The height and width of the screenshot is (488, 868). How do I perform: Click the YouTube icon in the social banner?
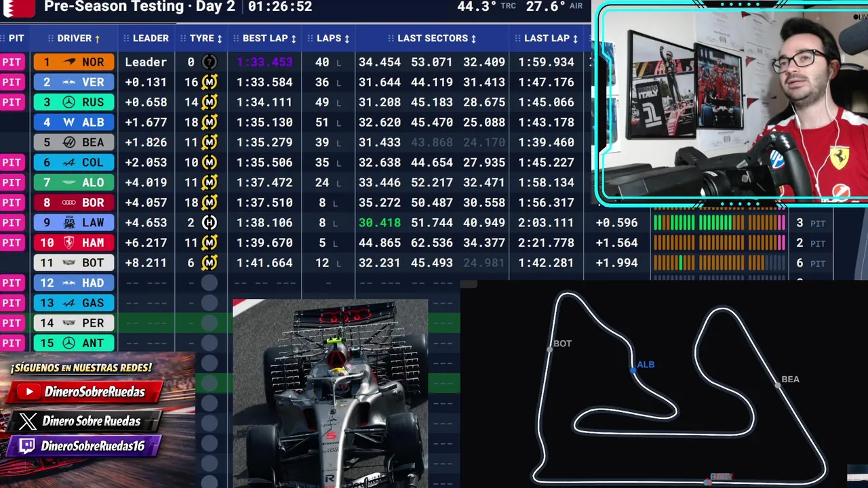28,392
